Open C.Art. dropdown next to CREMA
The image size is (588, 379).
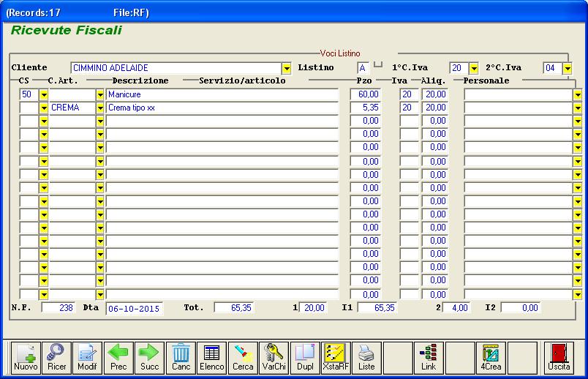[99, 108]
